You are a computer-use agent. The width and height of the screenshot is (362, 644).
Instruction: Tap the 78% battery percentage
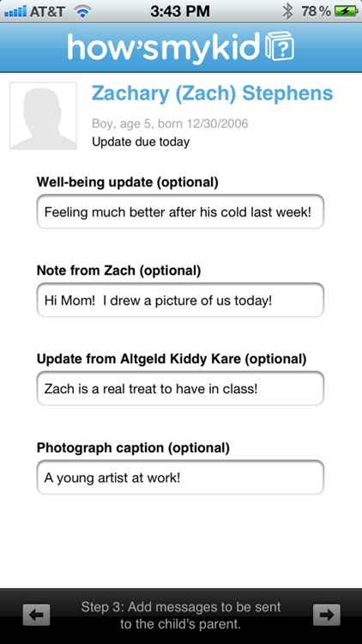click(x=316, y=11)
